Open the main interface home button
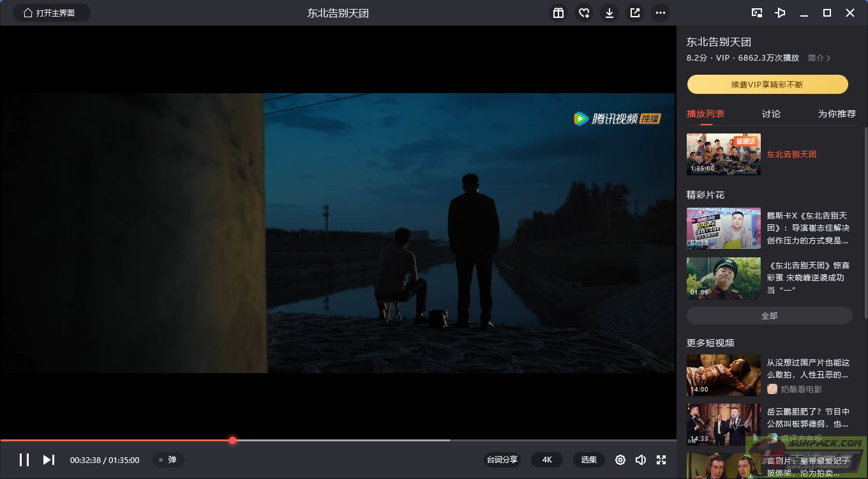 click(x=51, y=13)
